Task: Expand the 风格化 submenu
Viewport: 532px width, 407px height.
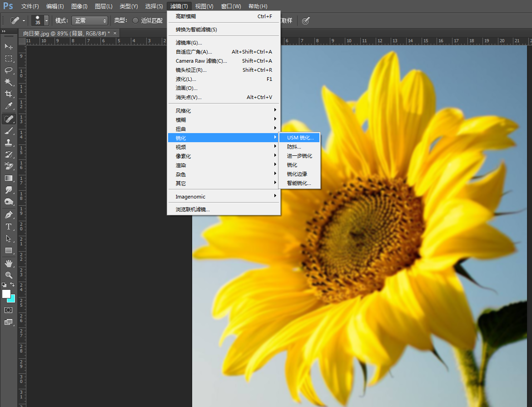Action: point(224,110)
